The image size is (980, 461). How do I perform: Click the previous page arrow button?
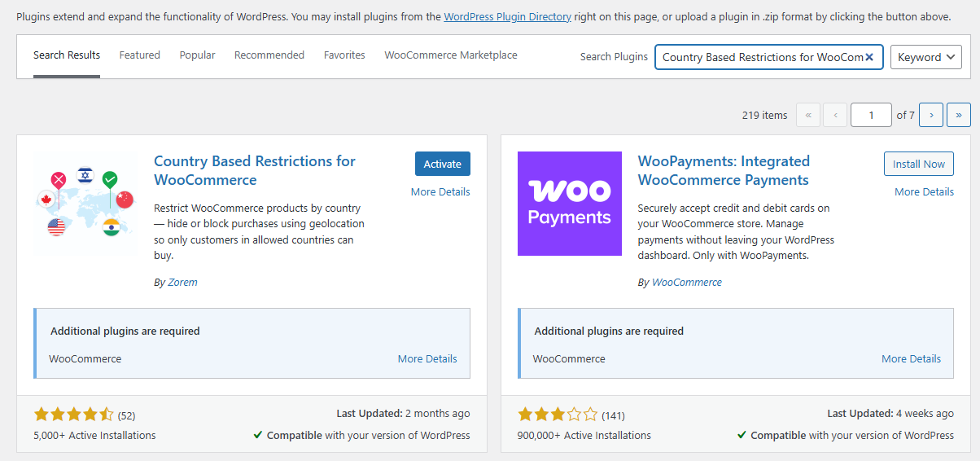pyautogui.click(x=835, y=115)
